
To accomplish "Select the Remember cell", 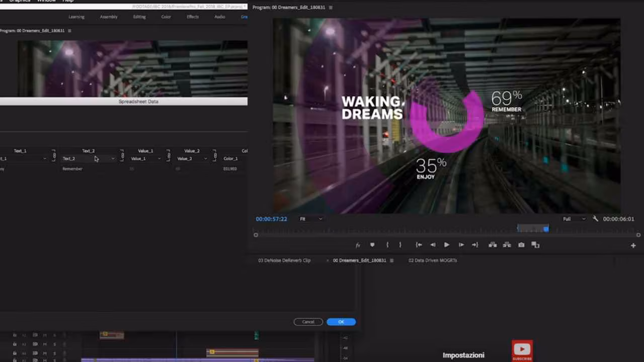I will (72, 169).
